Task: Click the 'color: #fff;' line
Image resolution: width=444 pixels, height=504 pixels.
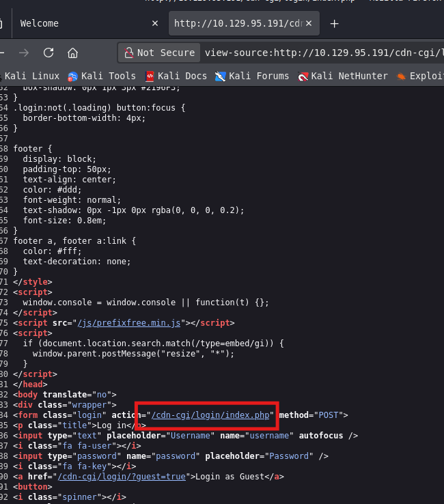Action: point(52,251)
